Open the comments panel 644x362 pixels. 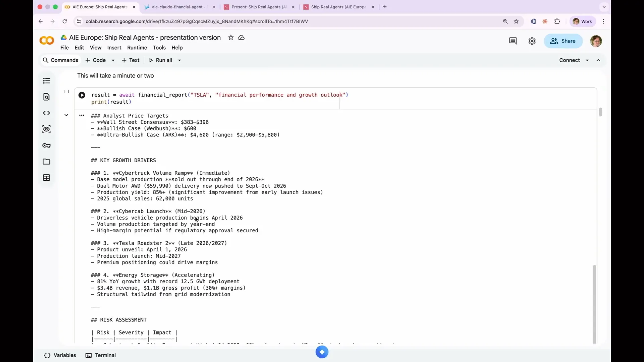click(513, 41)
